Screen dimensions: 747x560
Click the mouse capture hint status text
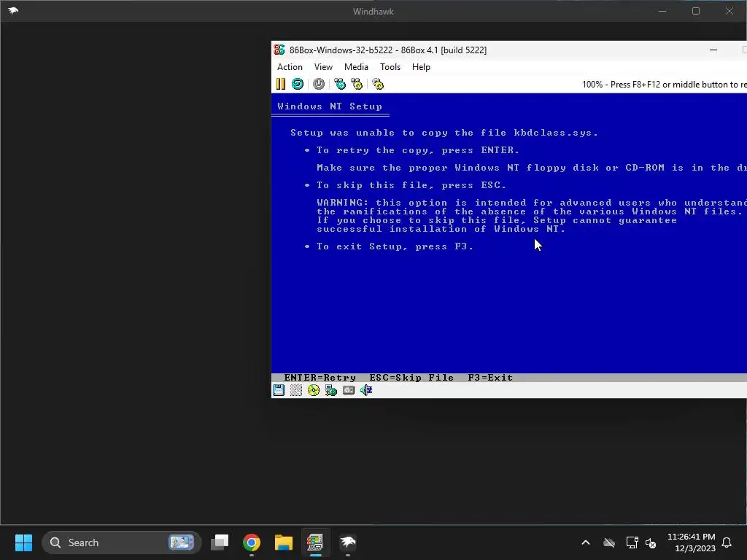click(x=664, y=85)
